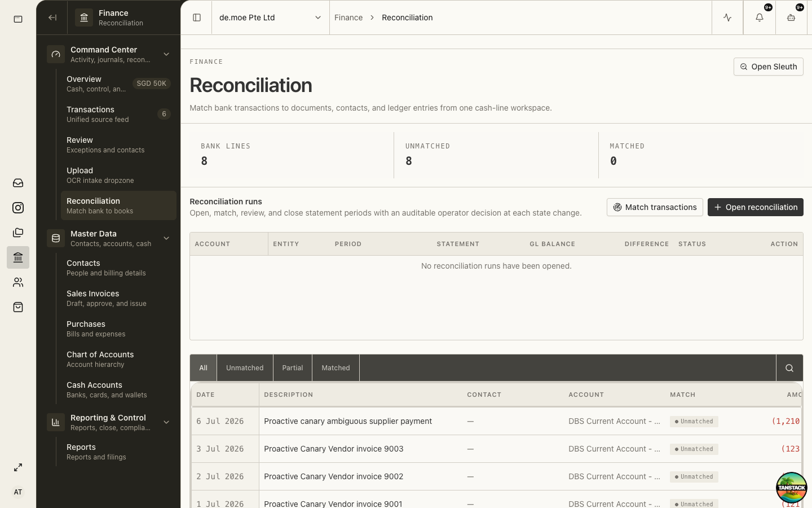This screenshot has height=508, width=812.
Task: Toggle the sidebar panel layout icon
Action: (197, 17)
